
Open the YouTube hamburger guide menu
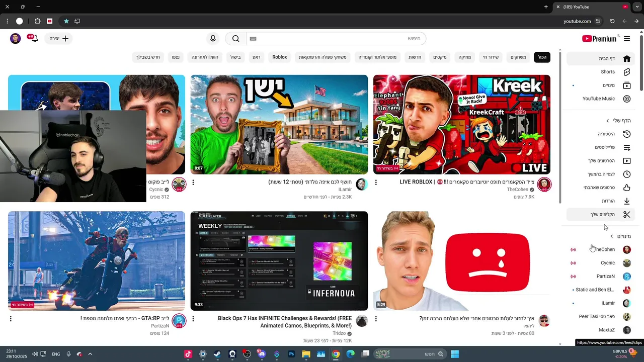tap(627, 39)
